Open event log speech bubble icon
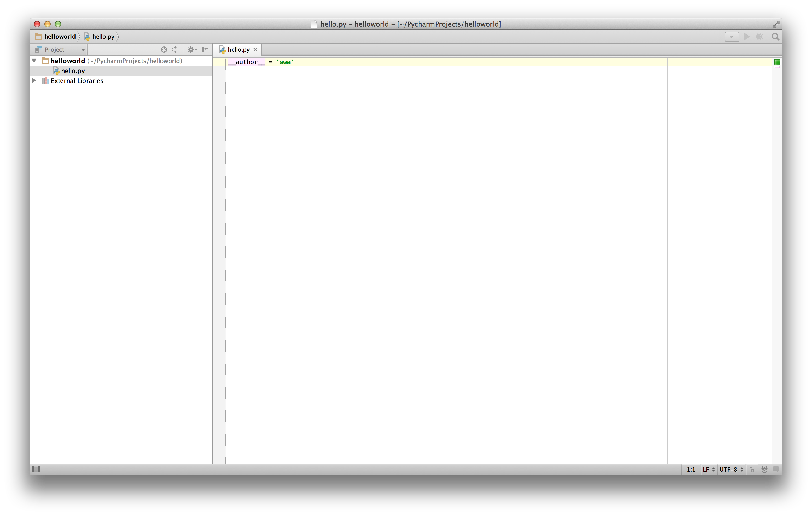 coord(776,469)
